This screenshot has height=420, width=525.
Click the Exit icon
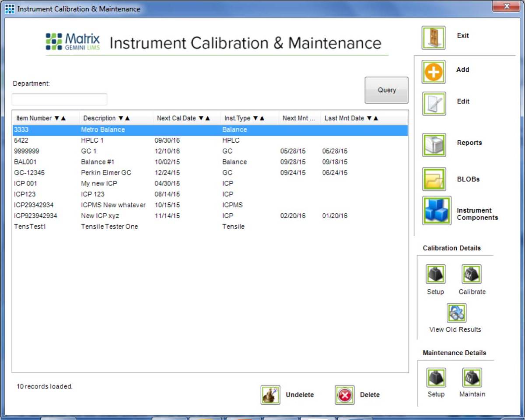coord(433,37)
